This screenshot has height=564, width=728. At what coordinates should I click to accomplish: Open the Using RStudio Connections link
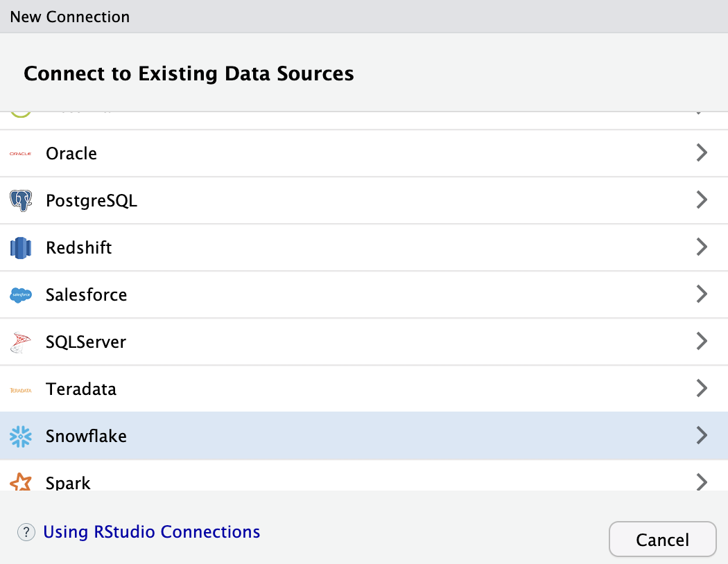(x=151, y=531)
